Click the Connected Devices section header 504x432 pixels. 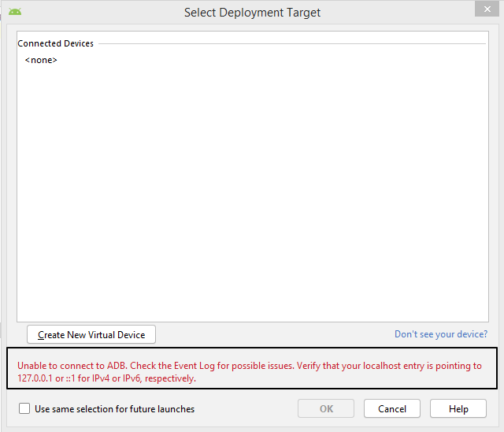(x=56, y=43)
